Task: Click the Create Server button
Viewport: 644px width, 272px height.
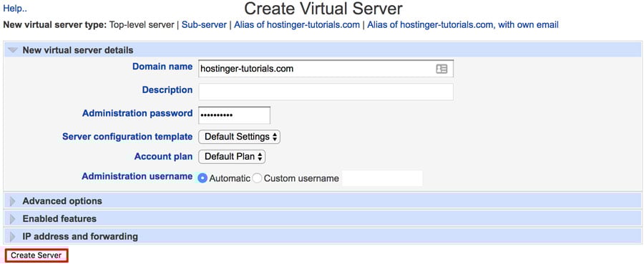Action: (36, 256)
